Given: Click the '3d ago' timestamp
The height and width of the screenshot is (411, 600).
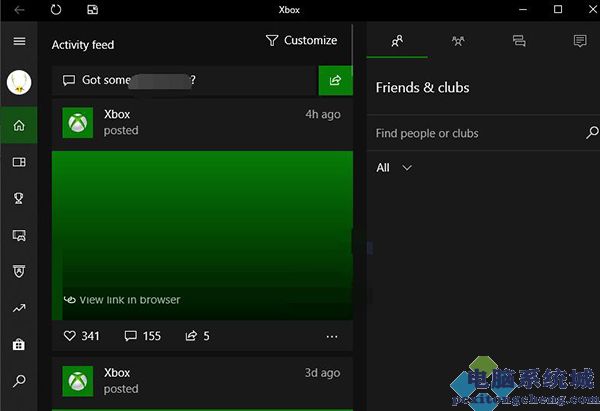Looking at the screenshot, I should 323,373.
